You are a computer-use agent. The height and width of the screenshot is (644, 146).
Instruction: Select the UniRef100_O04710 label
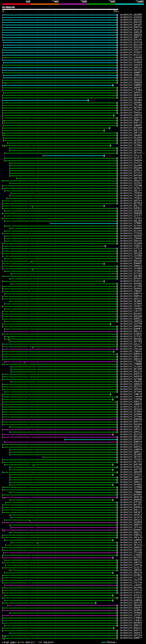tap(131, 163)
